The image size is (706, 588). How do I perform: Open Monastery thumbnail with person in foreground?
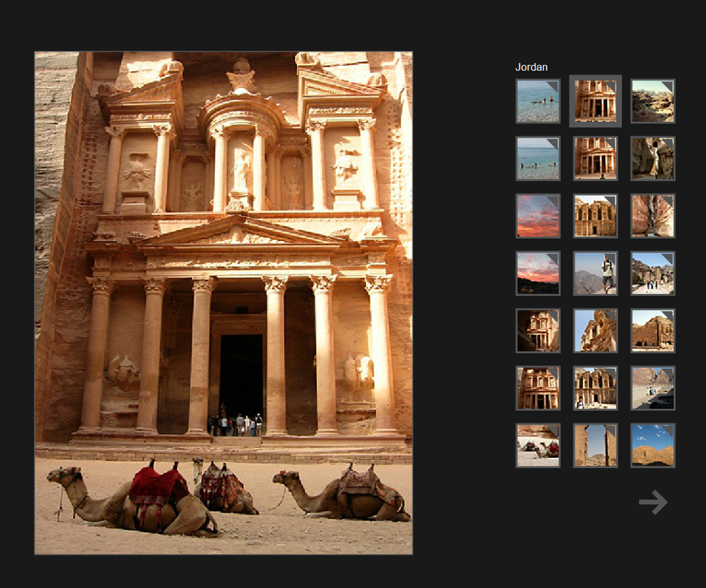click(x=595, y=388)
